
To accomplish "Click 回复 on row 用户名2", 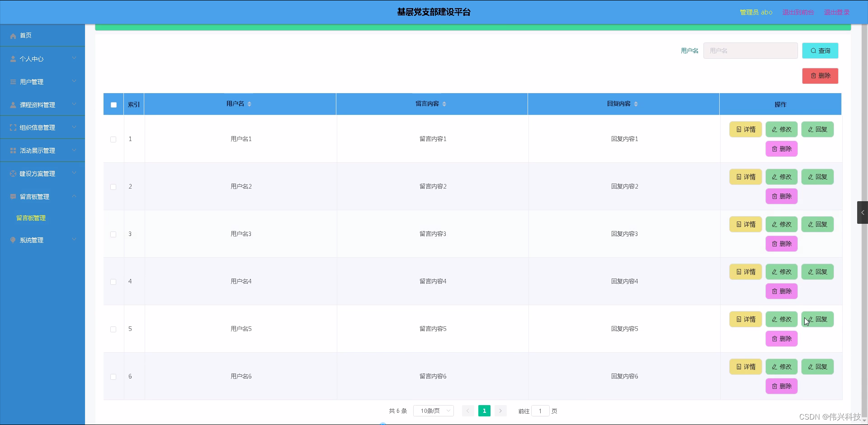I will coord(817,177).
